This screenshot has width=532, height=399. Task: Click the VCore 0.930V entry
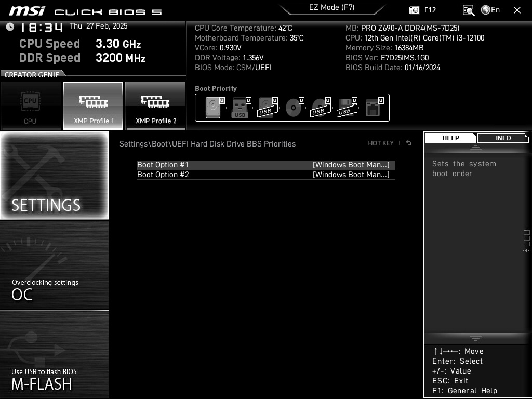[218, 48]
